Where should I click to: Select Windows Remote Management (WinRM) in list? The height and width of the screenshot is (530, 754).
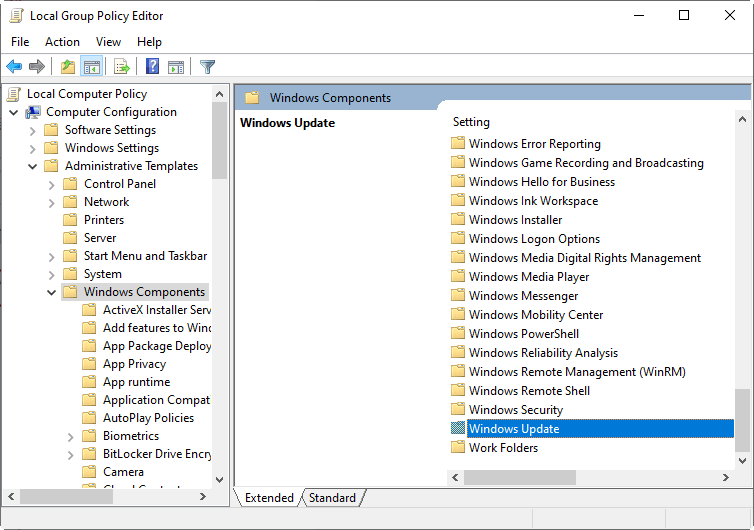[x=577, y=371]
